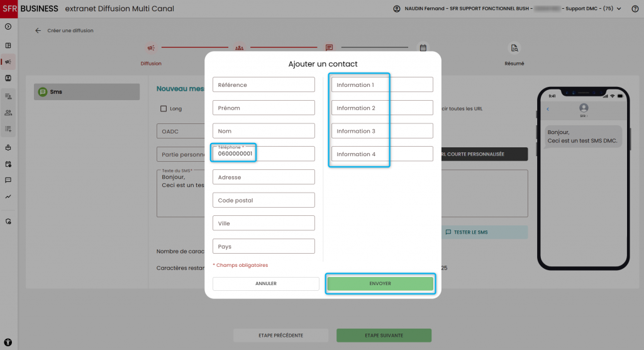Go to the calendar scheduling step icon
This screenshot has height=350, width=644.
pyautogui.click(x=423, y=48)
